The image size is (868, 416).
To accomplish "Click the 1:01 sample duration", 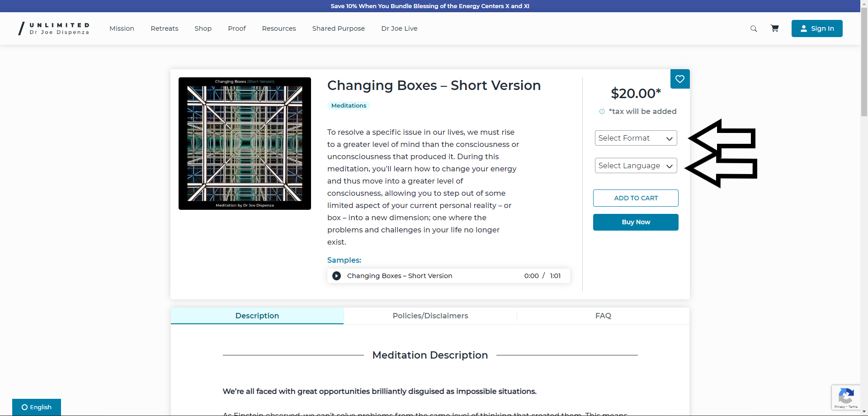I will pos(555,276).
